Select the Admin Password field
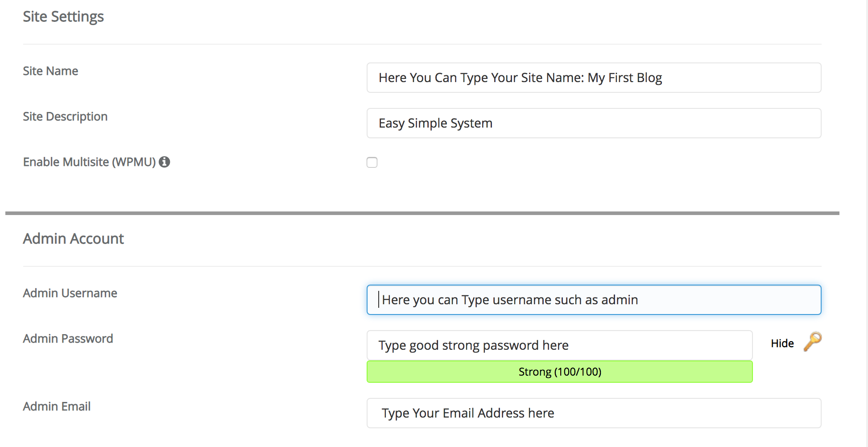 click(x=559, y=345)
